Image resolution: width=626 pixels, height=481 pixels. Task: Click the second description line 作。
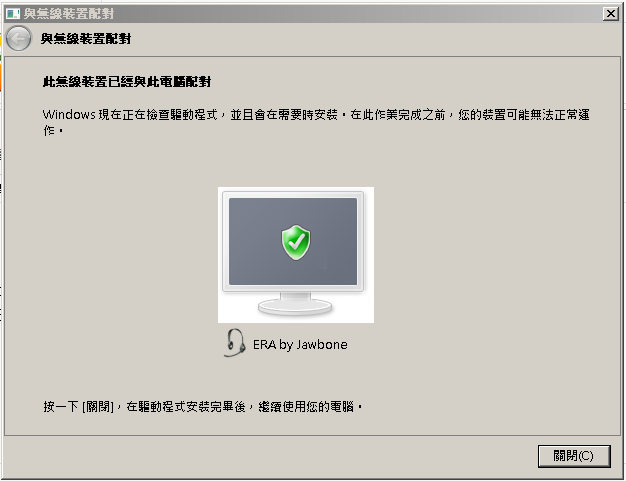[x=53, y=130]
